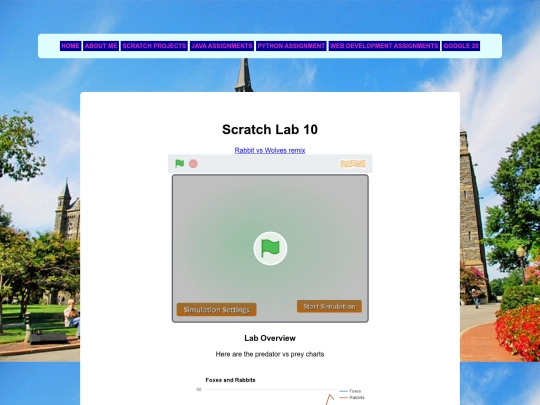This screenshot has width=540, height=405.
Task: Open the PYTHON ASSIGNMENT page
Action: (x=291, y=46)
